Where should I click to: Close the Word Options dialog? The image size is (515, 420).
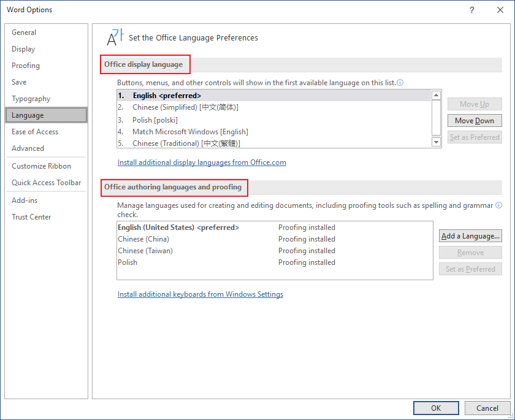500,10
